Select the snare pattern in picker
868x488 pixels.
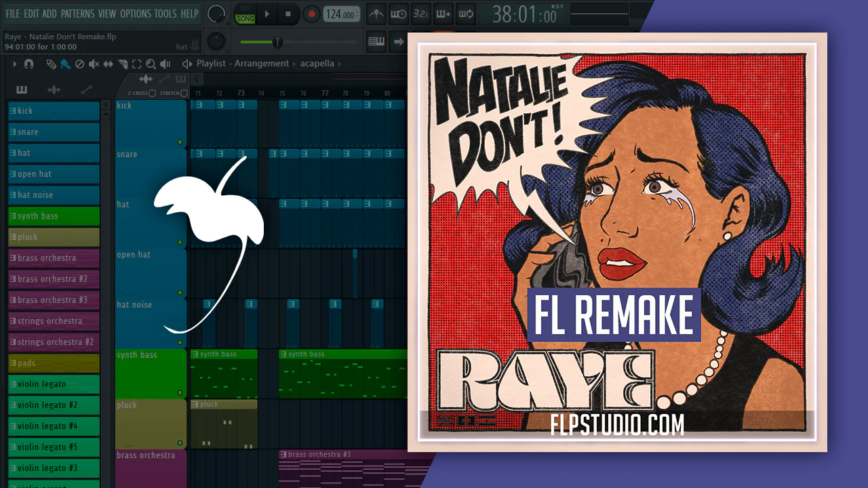(x=54, y=132)
